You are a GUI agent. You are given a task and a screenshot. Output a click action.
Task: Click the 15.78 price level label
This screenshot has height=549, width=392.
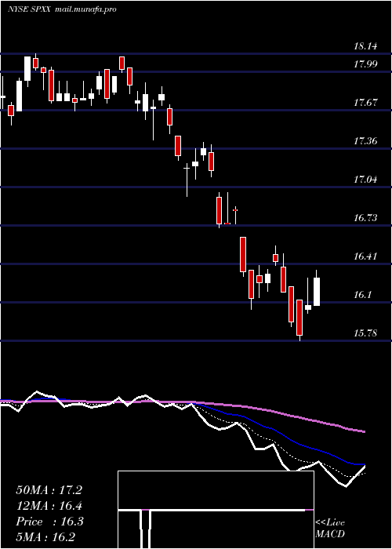pyautogui.click(x=365, y=333)
